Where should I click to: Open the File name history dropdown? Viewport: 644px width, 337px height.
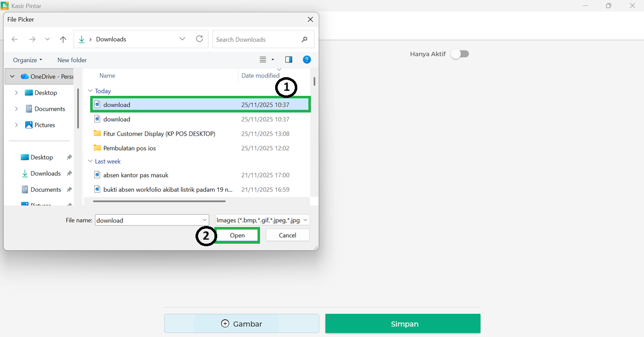point(205,220)
